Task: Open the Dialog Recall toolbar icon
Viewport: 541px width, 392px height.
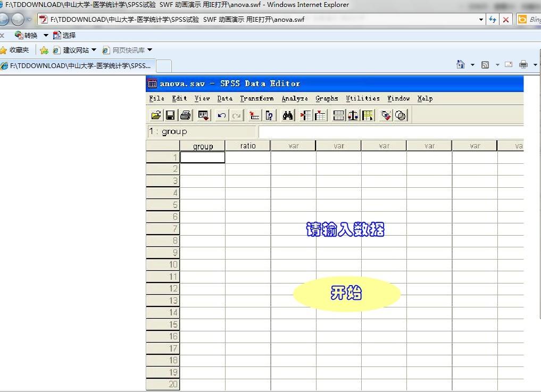Action: pos(203,115)
